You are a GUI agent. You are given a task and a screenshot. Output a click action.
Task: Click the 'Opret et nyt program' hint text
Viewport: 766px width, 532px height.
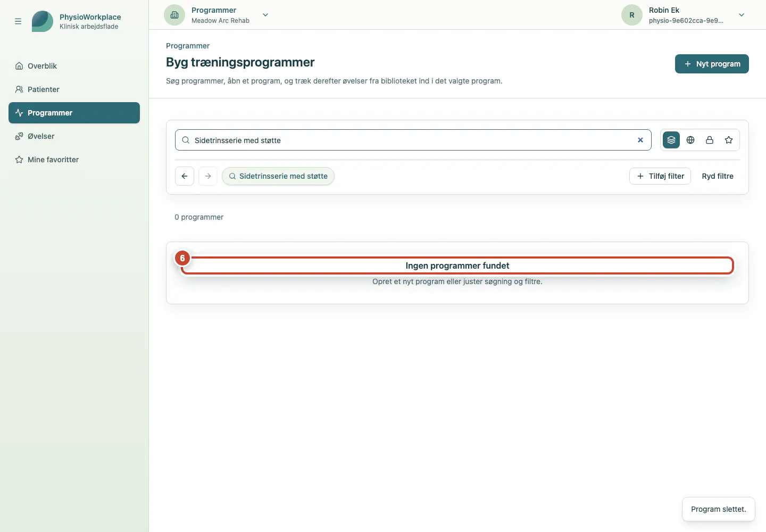click(x=457, y=281)
